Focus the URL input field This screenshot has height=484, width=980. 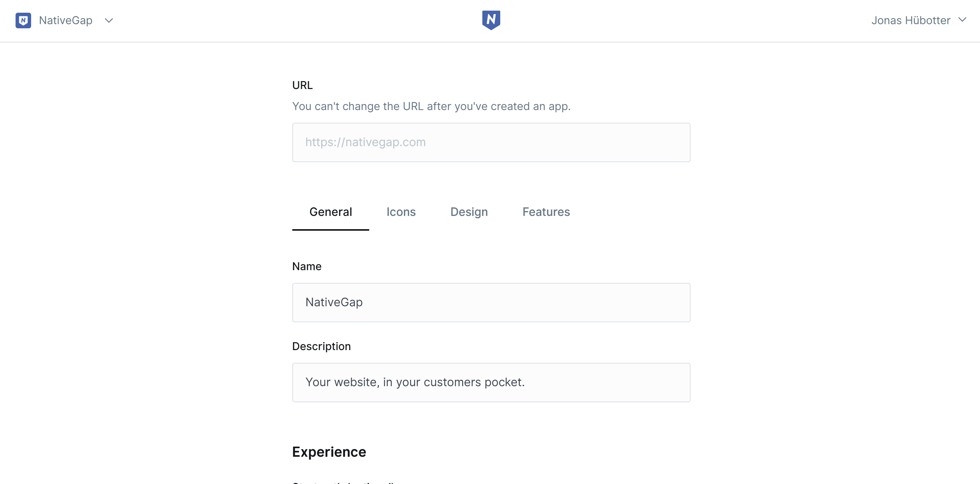pos(491,142)
